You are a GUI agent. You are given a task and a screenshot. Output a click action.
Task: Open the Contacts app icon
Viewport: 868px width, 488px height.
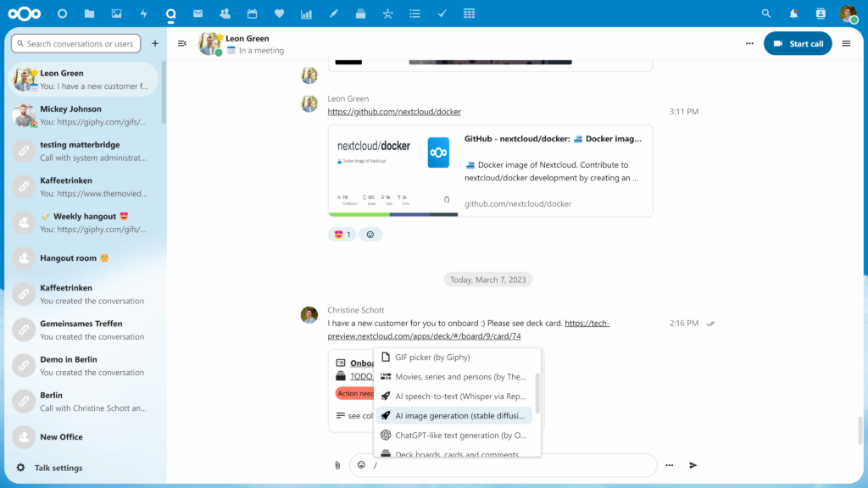point(225,13)
